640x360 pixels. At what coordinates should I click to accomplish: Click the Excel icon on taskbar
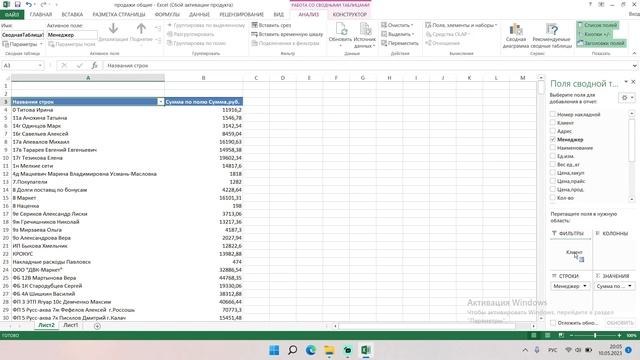point(366,350)
